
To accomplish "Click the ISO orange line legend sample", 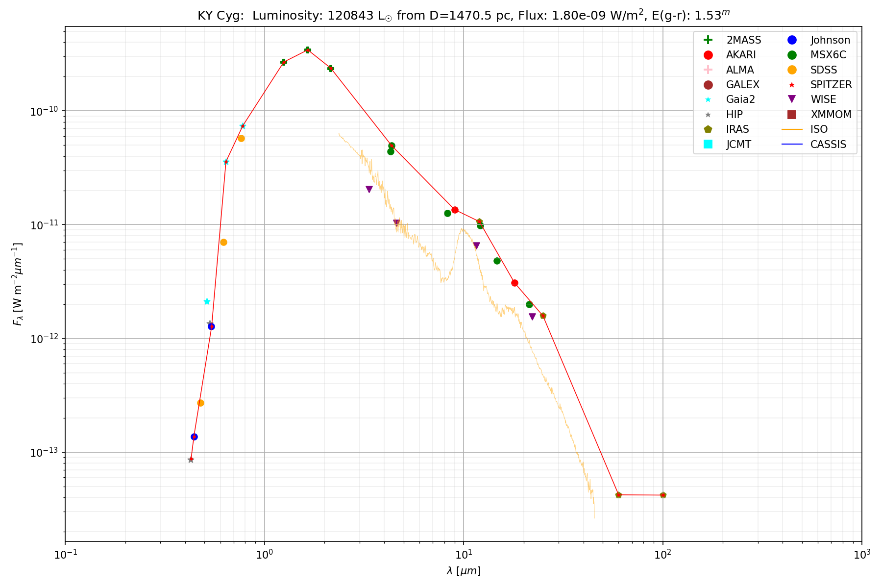I will pyautogui.click(x=792, y=129).
